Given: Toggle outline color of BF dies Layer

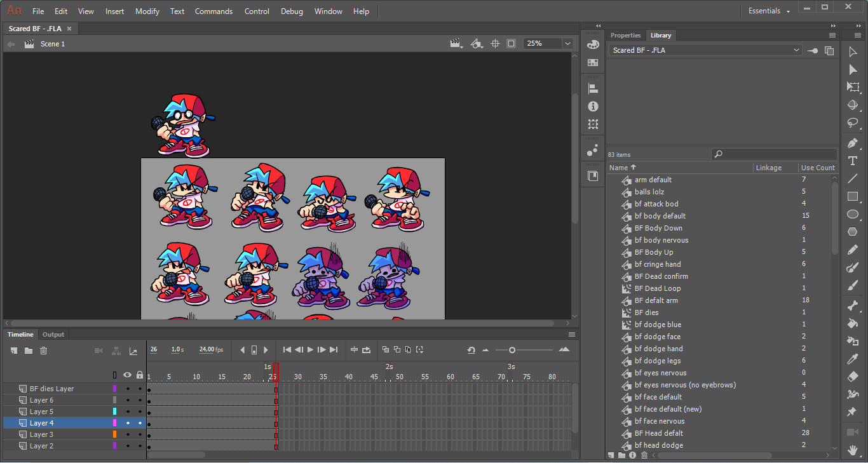Looking at the screenshot, I should [115, 389].
